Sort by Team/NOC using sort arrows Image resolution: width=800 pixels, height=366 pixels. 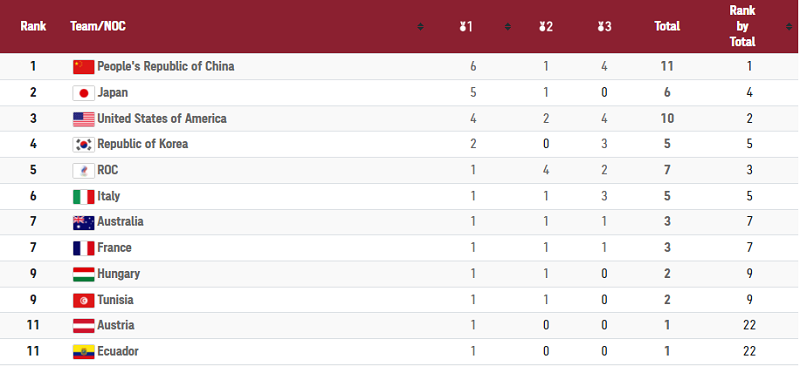click(x=420, y=27)
